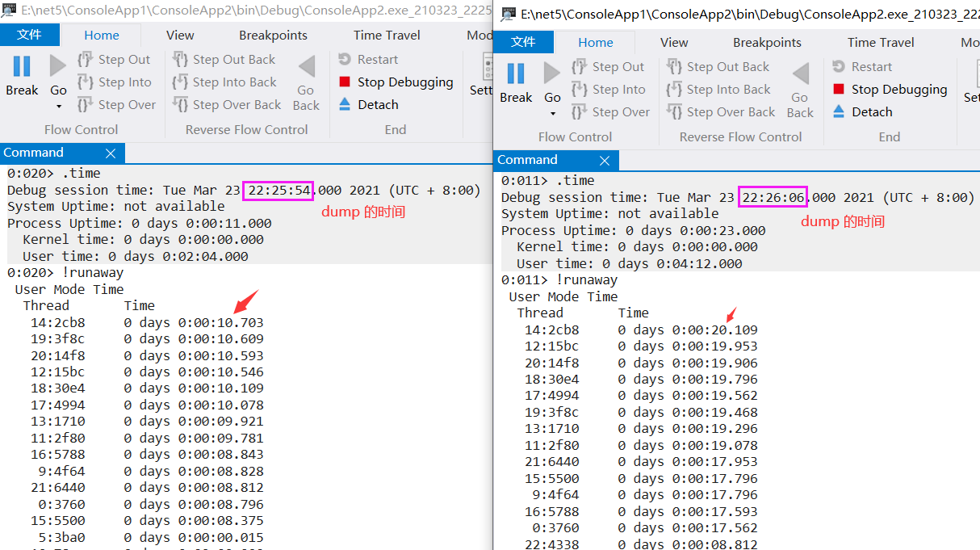
Task: Click thread 22:4338 row in right window
Action: (641, 544)
